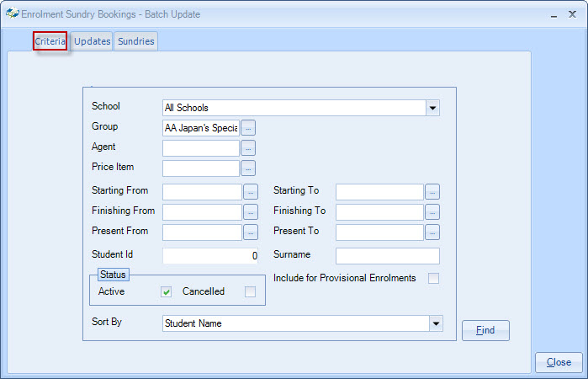Open the Finishing To date picker button
588x379 pixels.
[x=432, y=211]
